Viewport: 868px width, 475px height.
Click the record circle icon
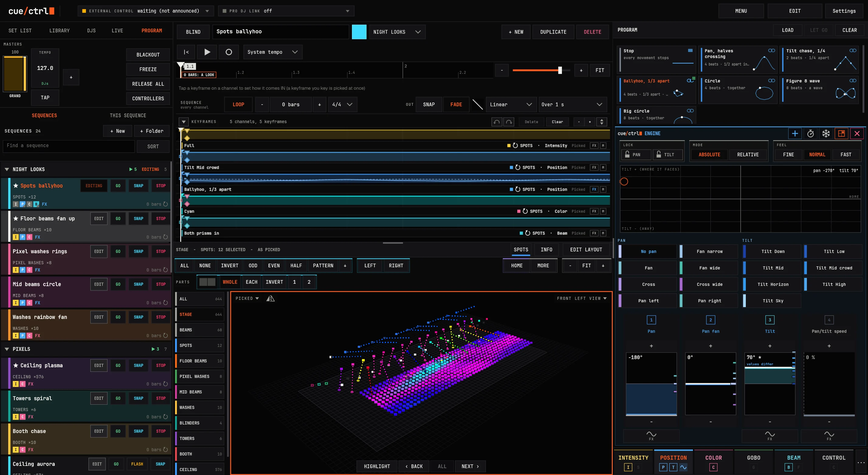point(229,52)
